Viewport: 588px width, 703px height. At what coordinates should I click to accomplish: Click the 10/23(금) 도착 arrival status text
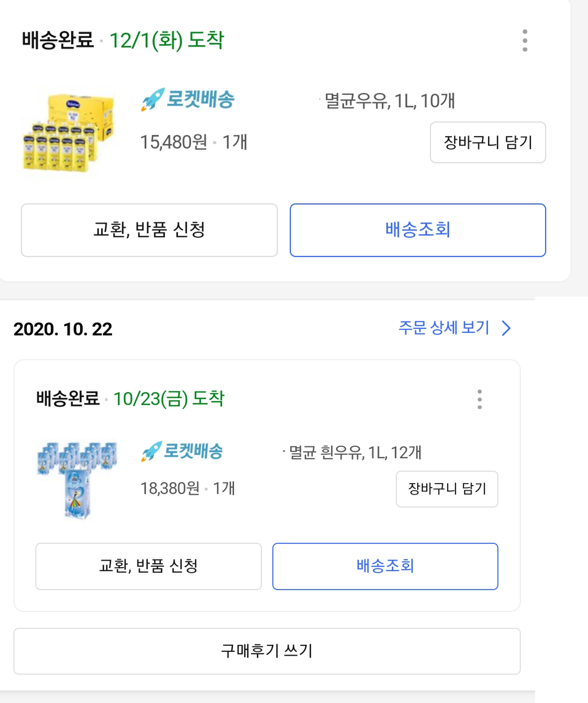pyautogui.click(x=169, y=399)
